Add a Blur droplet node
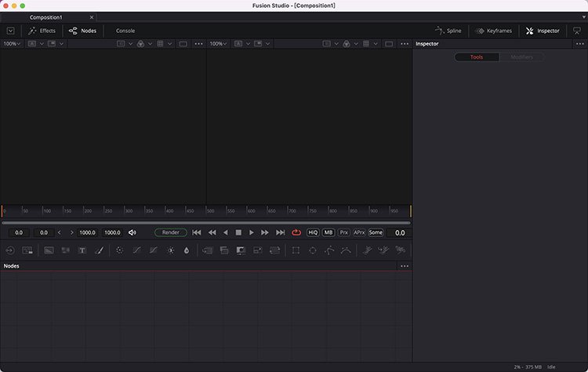The image size is (588, 372). point(187,250)
